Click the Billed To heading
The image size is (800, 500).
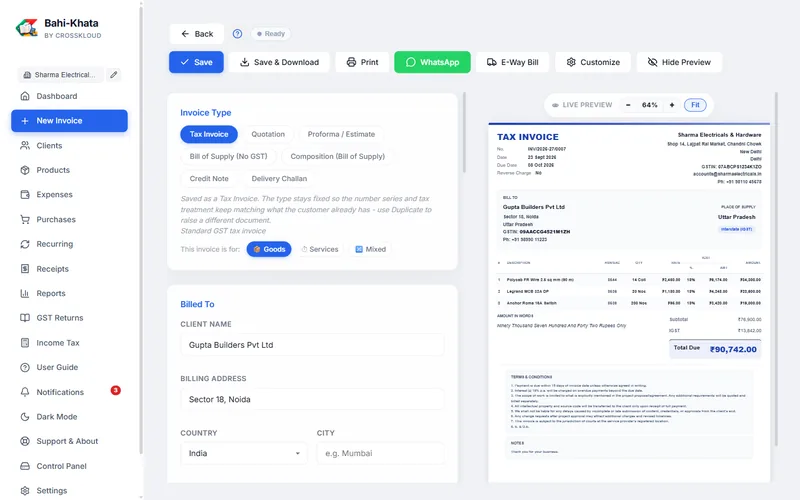[x=197, y=304]
